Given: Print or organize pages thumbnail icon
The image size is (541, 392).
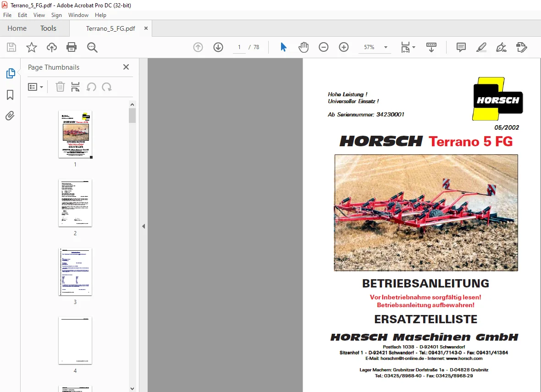Looking at the screenshot, I should tap(75, 87).
